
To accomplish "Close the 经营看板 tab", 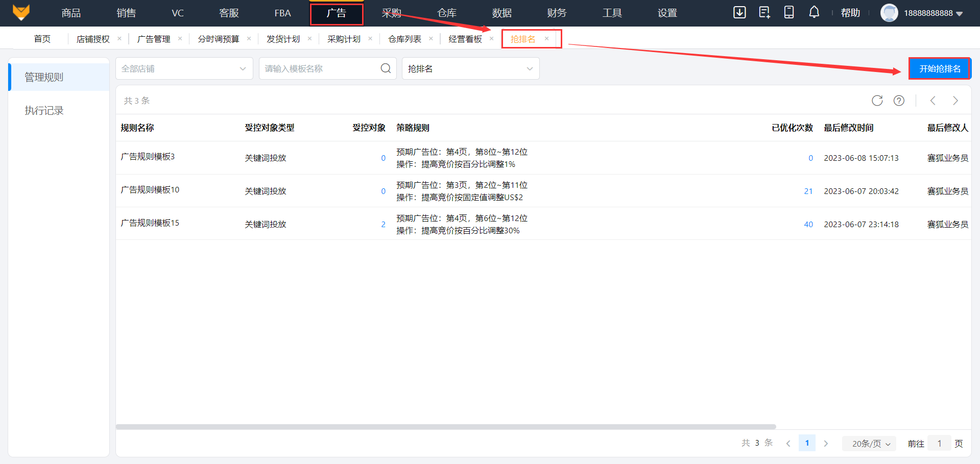I will pos(491,38).
